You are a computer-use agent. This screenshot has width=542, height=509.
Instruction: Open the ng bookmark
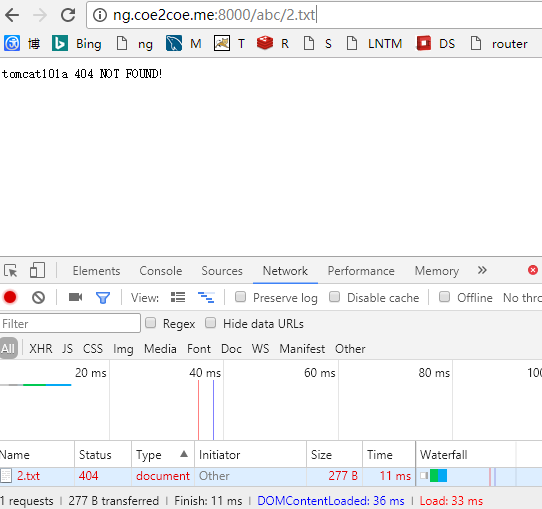coord(134,44)
